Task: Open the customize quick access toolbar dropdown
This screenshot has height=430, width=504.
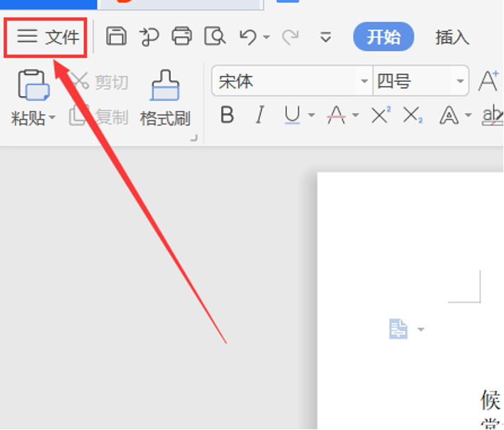Action: coord(325,37)
